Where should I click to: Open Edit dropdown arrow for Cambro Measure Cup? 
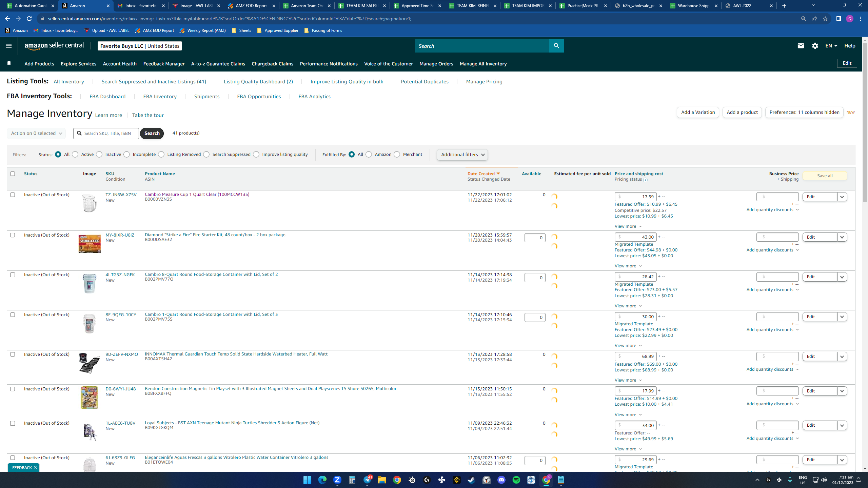tap(842, 197)
